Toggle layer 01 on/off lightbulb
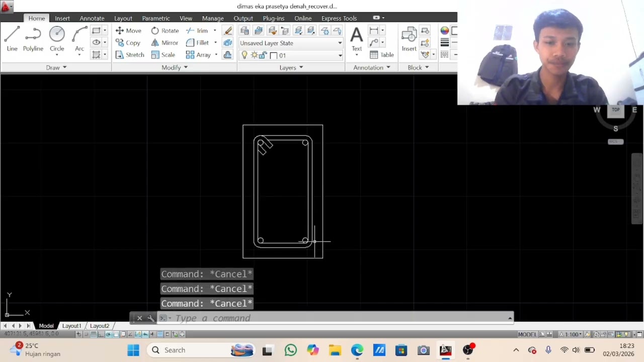 click(245, 55)
